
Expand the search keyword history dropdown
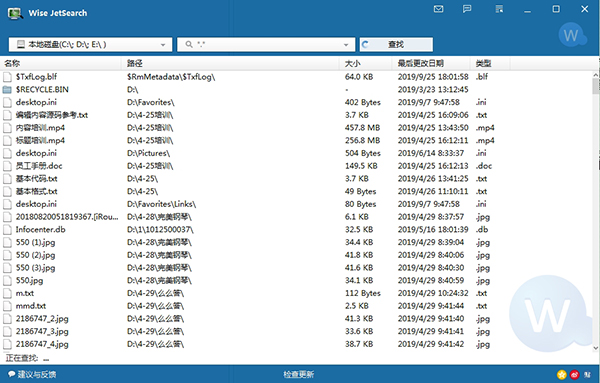tap(346, 45)
